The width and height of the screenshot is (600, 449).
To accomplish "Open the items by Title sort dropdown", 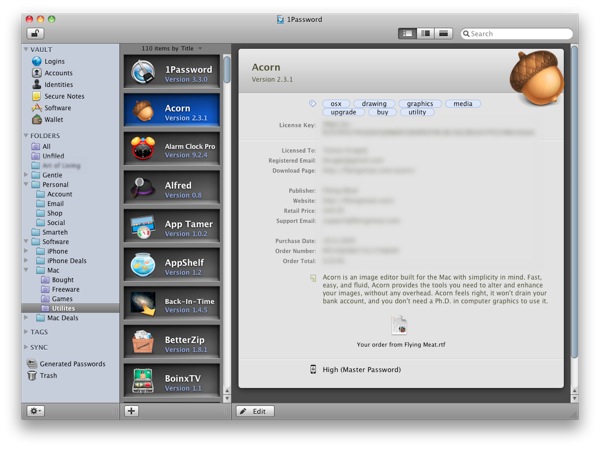I will (x=171, y=48).
